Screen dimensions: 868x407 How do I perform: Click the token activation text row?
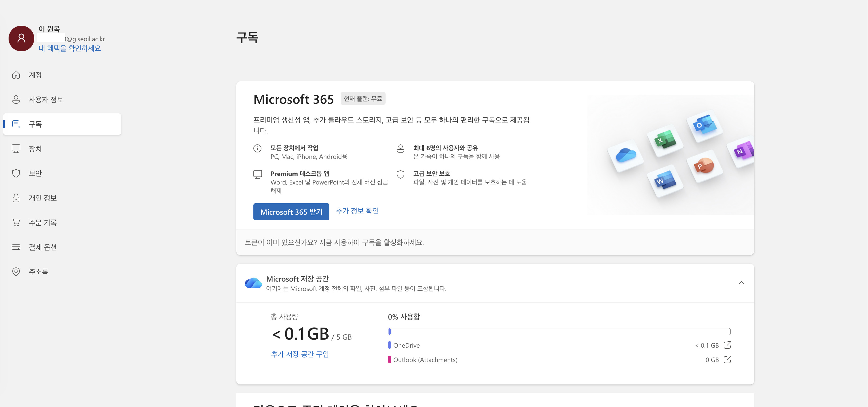pos(495,242)
